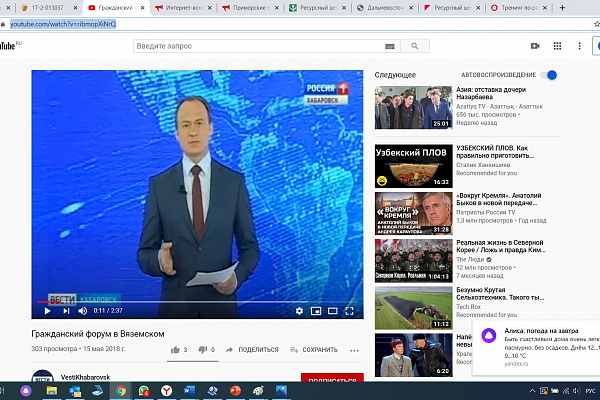Image resolution: width=600 pixels, height=400 pixels.
Task: Open the Северной Корее video thumbnail
Action: pos(413,261)
